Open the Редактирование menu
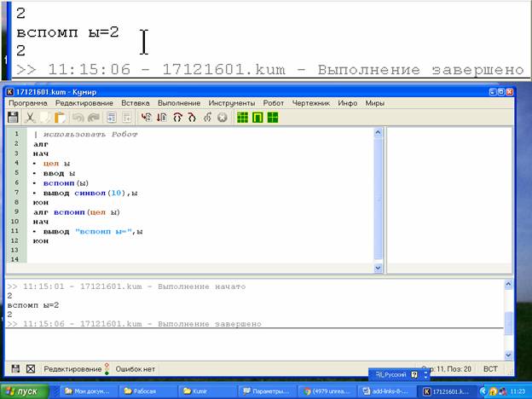 84,103
